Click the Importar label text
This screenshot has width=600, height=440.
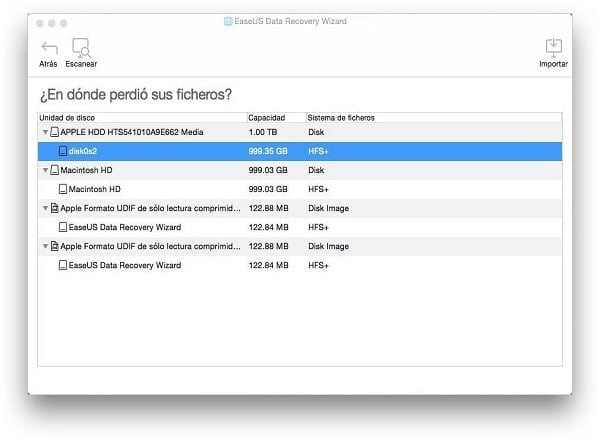point(553,64)
